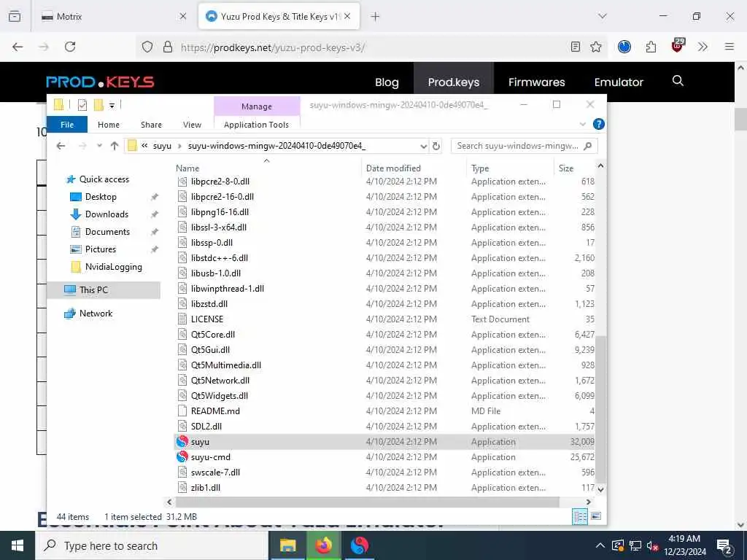Open the Firefox hamburger menu
Screen dimensions: 747x560
point(729,47)
